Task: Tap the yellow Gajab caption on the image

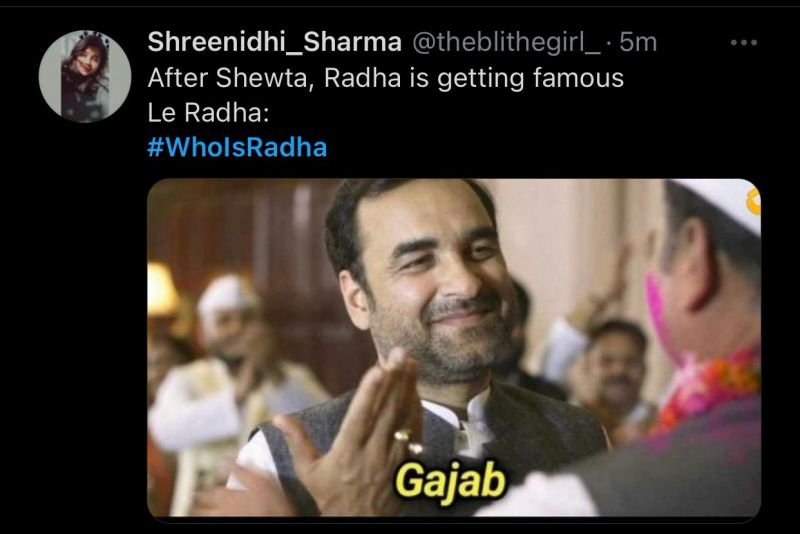Action: (451, 481)
